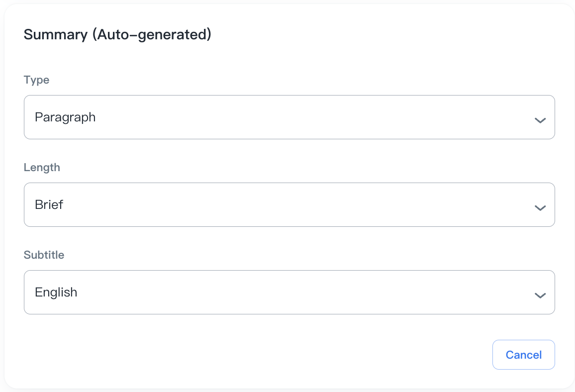
Task: Click the Summary (Auto-generated) dialog title
Action: click(x=117, y=35)
